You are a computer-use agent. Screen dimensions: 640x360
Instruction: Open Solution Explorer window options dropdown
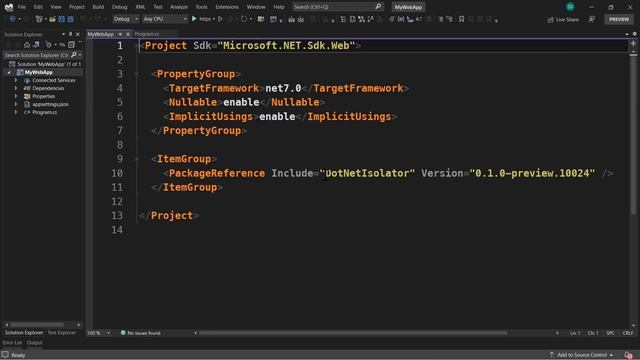pyautogui.click(x=63, y=34)
